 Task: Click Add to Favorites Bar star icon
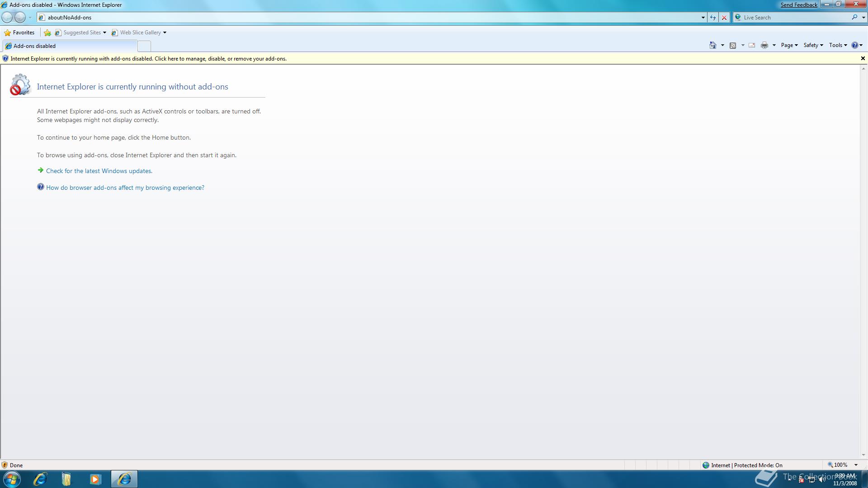pyautogui.click(x=47, y=33)
